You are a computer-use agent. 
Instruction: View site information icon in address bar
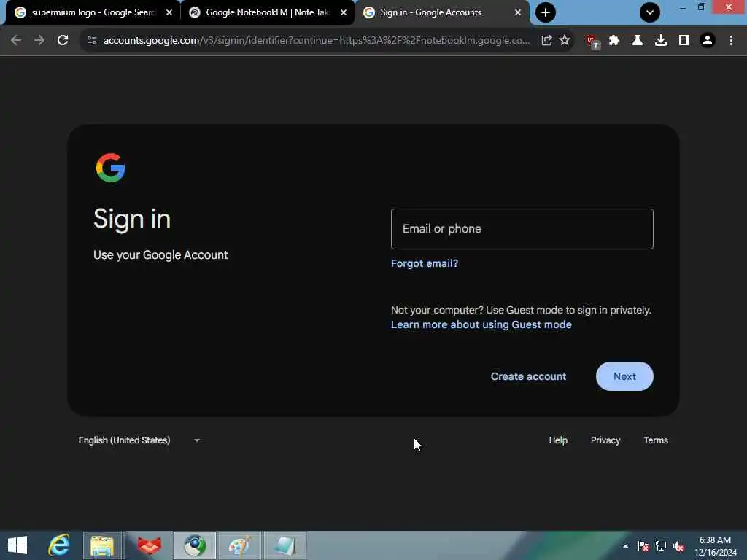tap(92, 41)
